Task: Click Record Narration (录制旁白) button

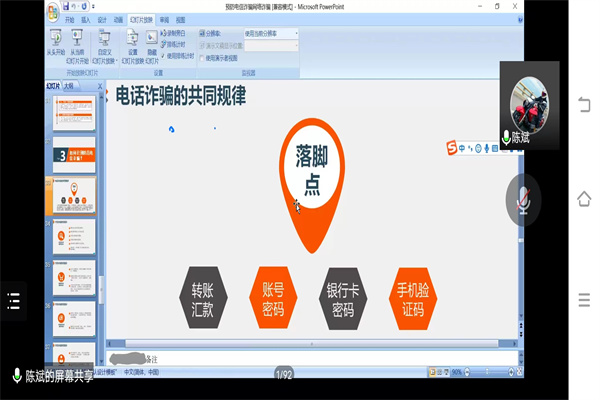Action: [x=174, y=33]
